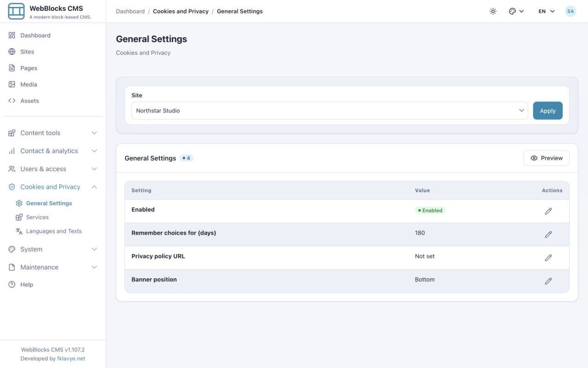Click the green Enabled status badge
588x368 pixels.
click(x=430, y=210)
